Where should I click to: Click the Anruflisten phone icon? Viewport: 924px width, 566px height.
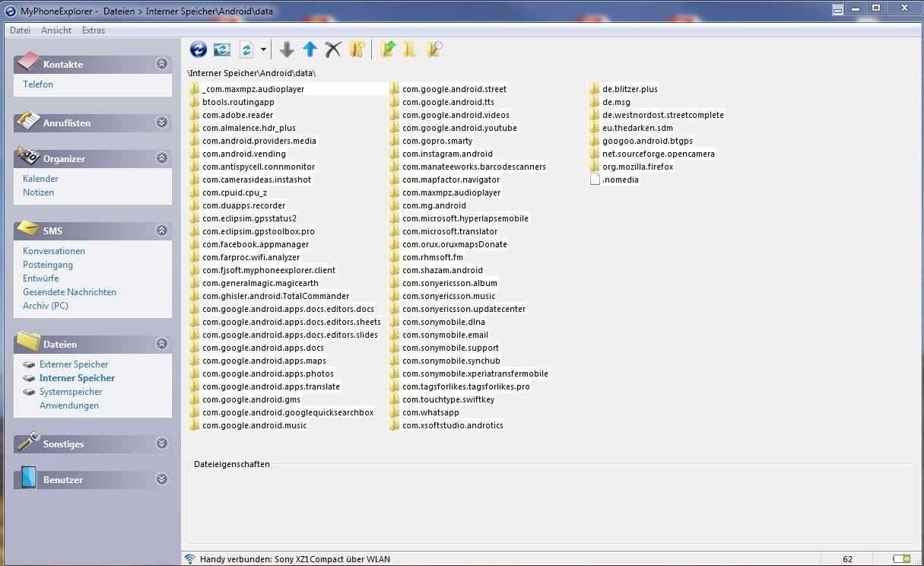pos(28,120)
